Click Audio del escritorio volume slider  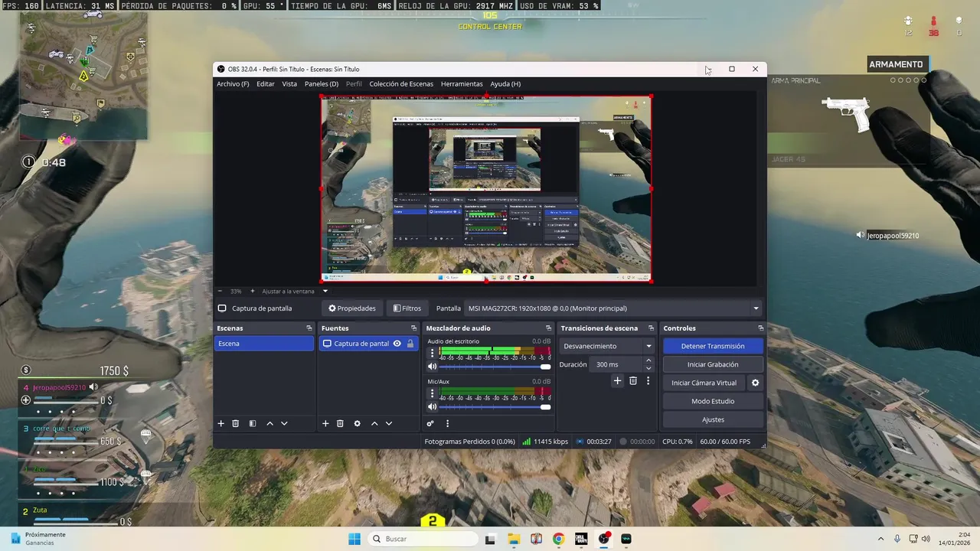pyautogui.click(x=495, y=367)
